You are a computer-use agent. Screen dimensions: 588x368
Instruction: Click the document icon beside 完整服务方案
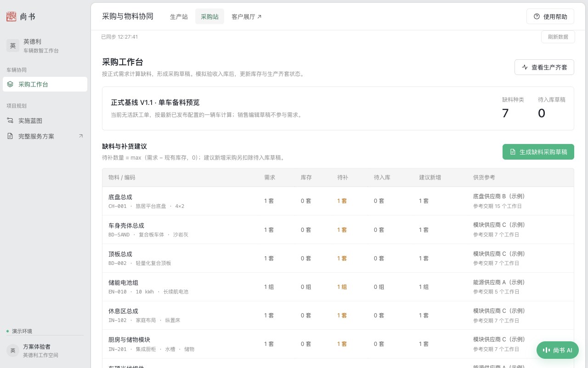[x=10, y=136]
